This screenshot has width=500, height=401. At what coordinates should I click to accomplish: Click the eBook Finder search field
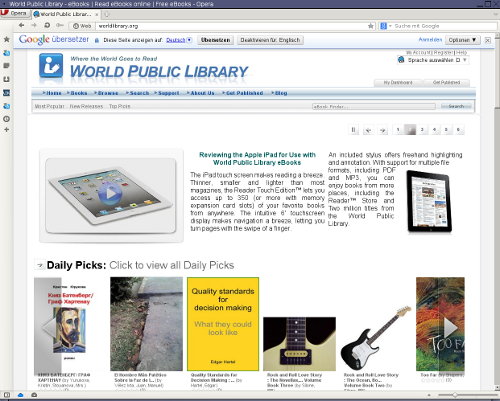[x=374, y=106]
